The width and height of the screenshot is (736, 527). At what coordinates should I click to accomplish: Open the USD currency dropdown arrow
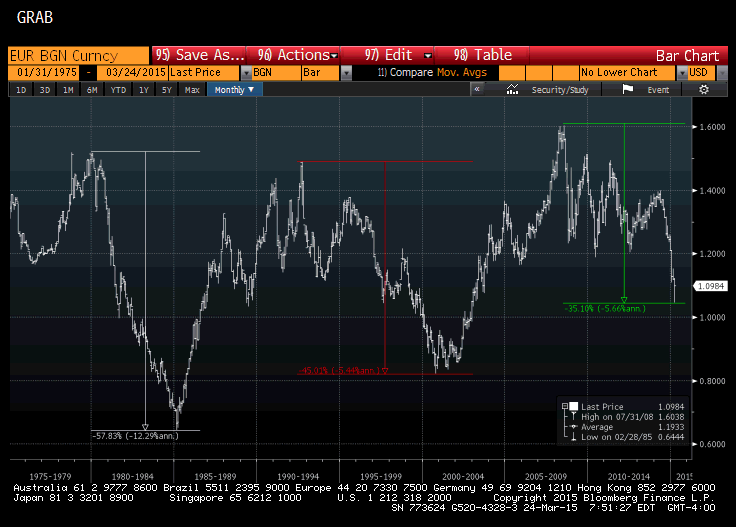[x=722, y=73]
